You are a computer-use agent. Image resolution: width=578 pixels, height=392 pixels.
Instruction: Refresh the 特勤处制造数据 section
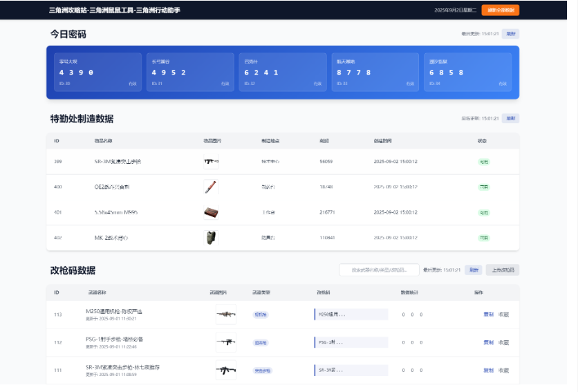tap(510, 118)
